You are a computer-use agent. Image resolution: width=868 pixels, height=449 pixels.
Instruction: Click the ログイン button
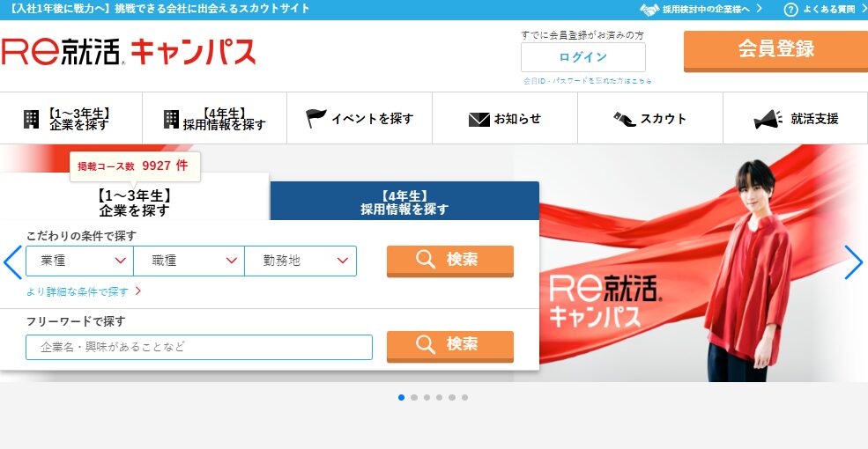pos(582,57)
